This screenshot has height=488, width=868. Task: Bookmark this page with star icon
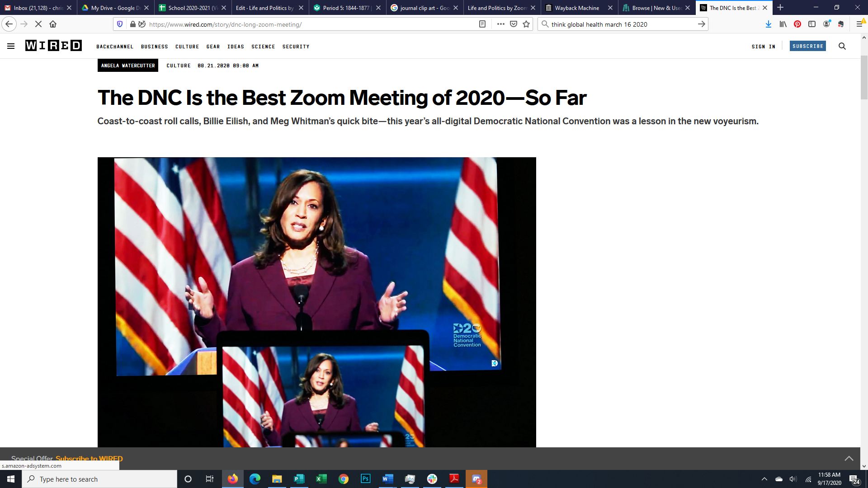pyautogui.click(x=526, y=24)
